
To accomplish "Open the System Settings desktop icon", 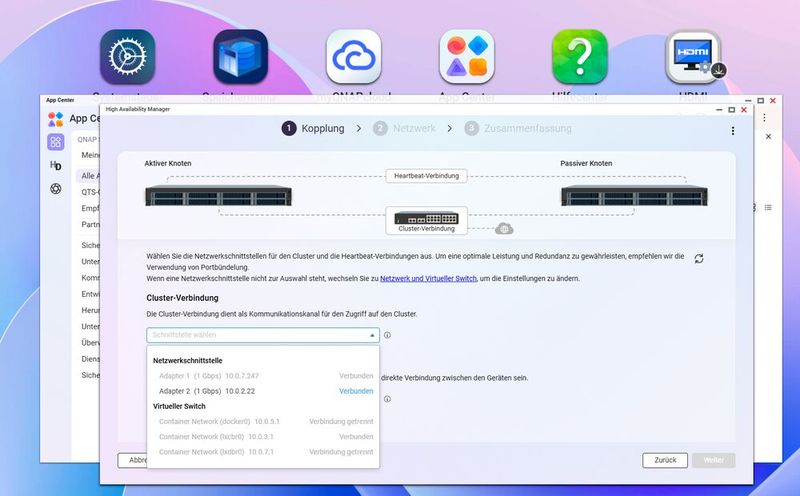I will [x=128, y=57].
